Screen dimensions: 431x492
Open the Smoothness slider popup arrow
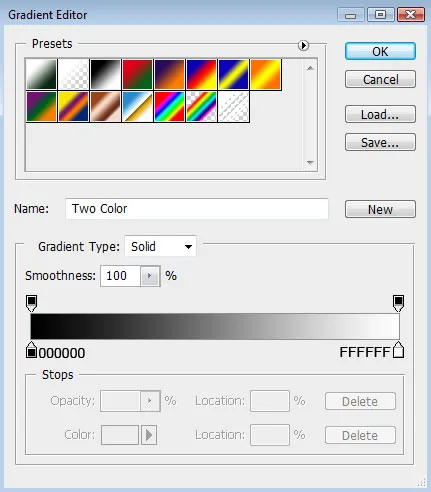(x=150, y=276)
